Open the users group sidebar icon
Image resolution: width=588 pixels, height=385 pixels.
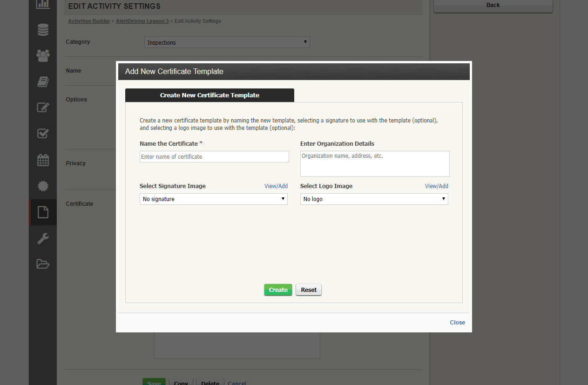[x=43, y=55]
